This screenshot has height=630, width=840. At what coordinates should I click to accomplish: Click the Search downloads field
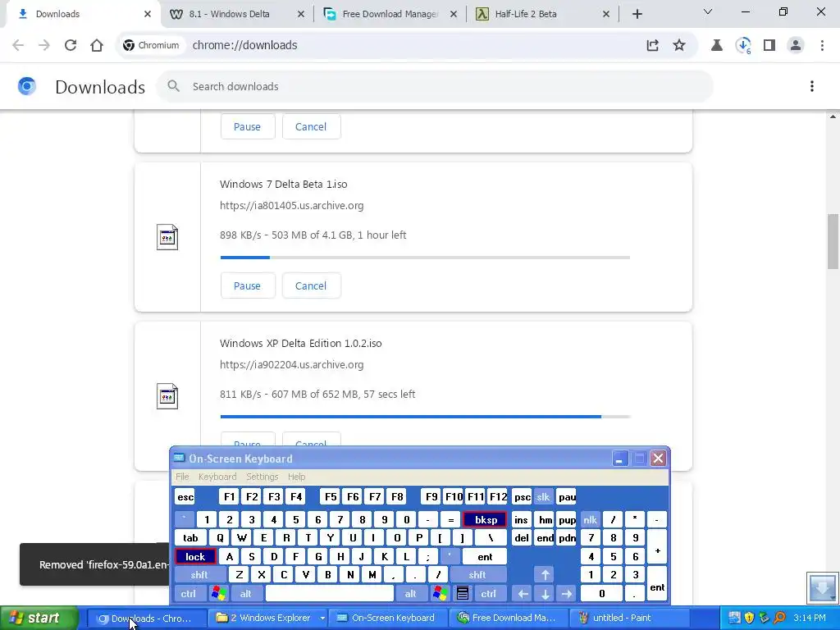[434, 86]
